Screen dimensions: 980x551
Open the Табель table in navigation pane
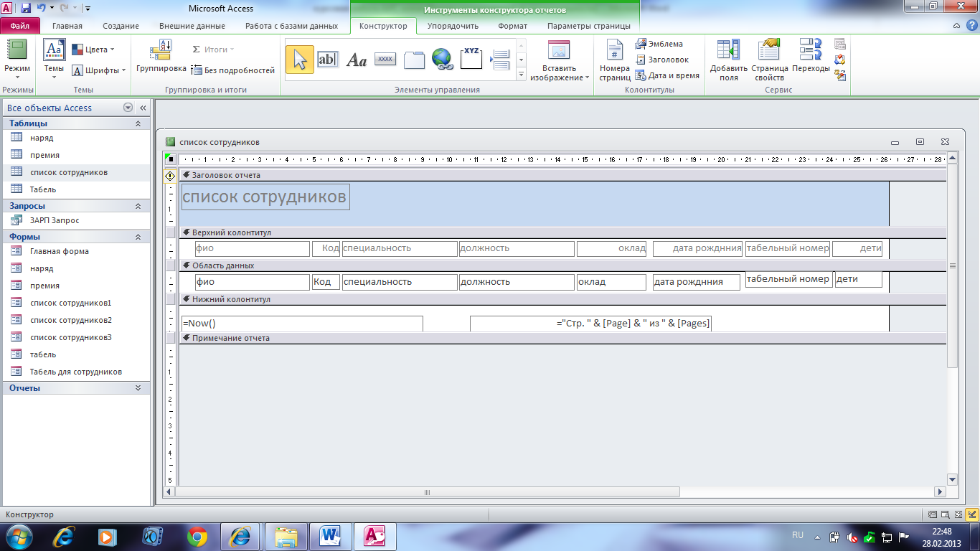[77, 189]
